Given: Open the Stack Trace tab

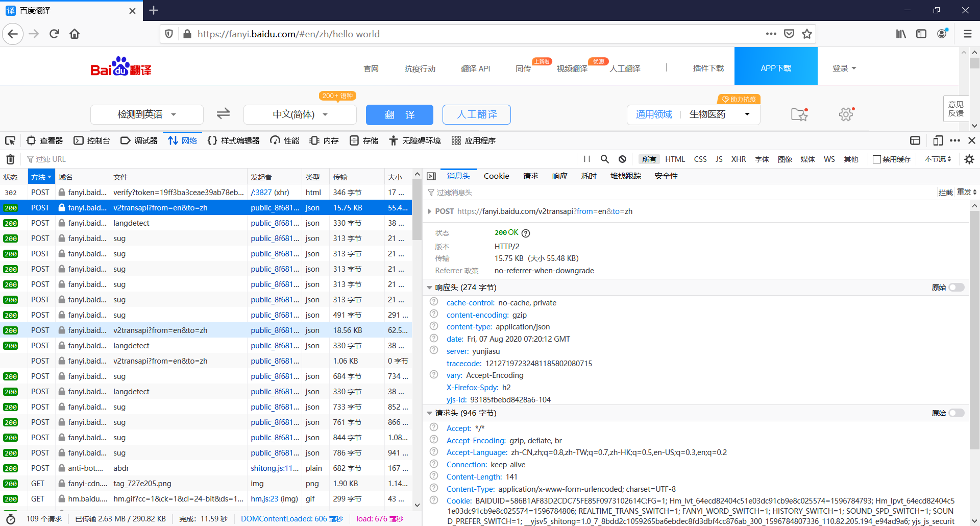Looking at the screenshot, I should pyautogui.click(x=626, y=176).
